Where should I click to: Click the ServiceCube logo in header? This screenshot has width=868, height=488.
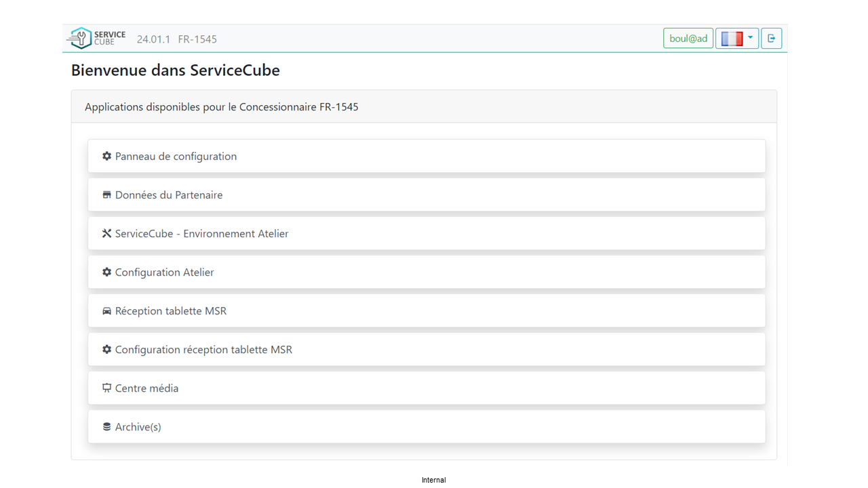point(96,39)
